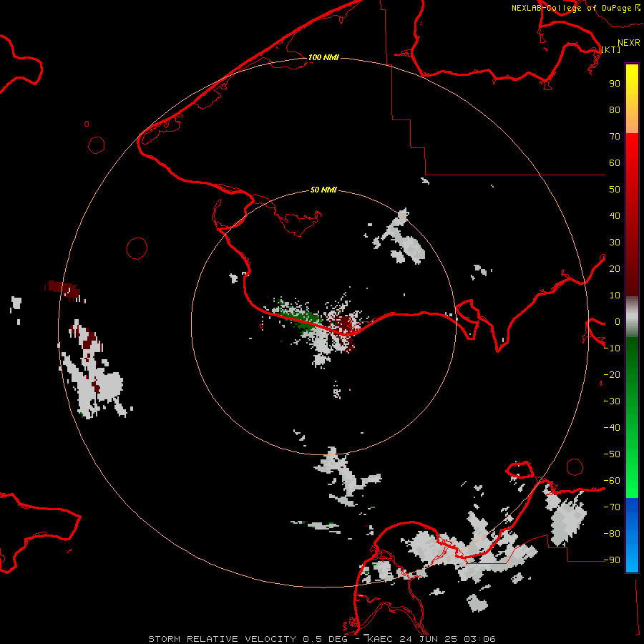The image size is (644, 644).
Task: Click the gray zero-velocity segment of color bar
Action: click(632, 317)
